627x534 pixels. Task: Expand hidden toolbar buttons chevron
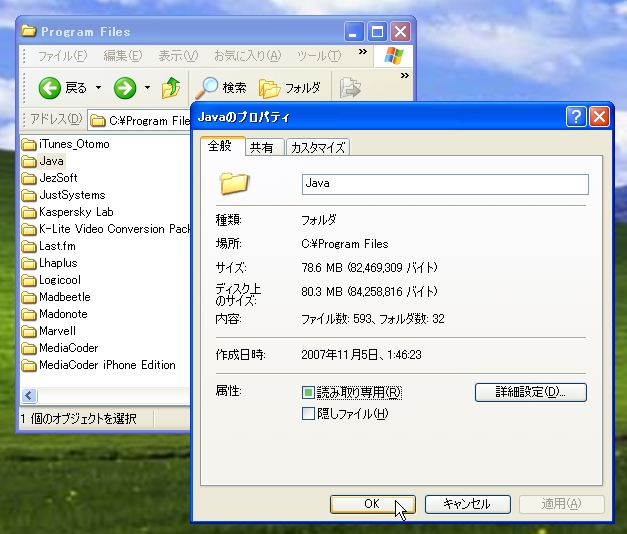(x=405, y=76)
